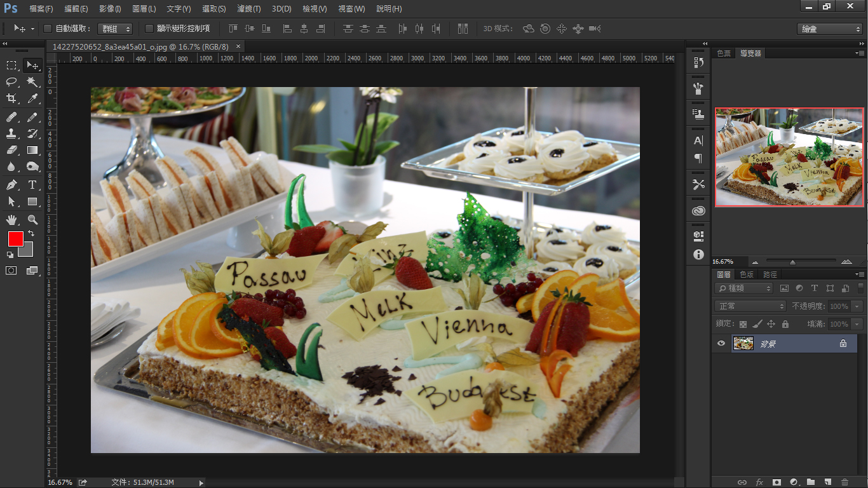868x488 pixels.
Task: Select the Brush tool
Action: pyautogui.click(x=32, y=117)
